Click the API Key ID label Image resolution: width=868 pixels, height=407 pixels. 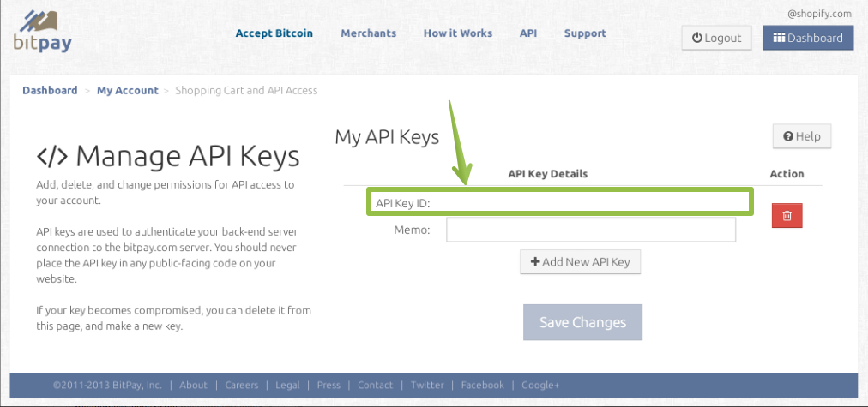[x=403, y=204]
